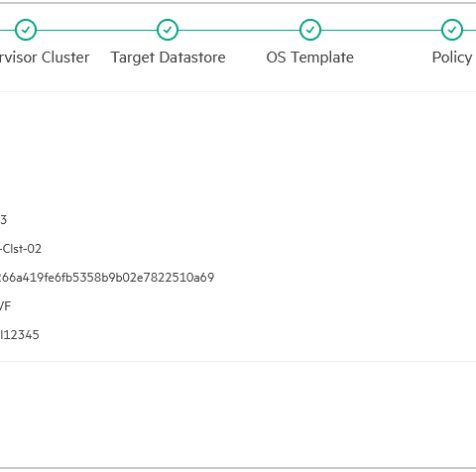This screenshot has height=472, width=476.
Task: Click the divider line below the 12345 value
Action: coord(238,361)
